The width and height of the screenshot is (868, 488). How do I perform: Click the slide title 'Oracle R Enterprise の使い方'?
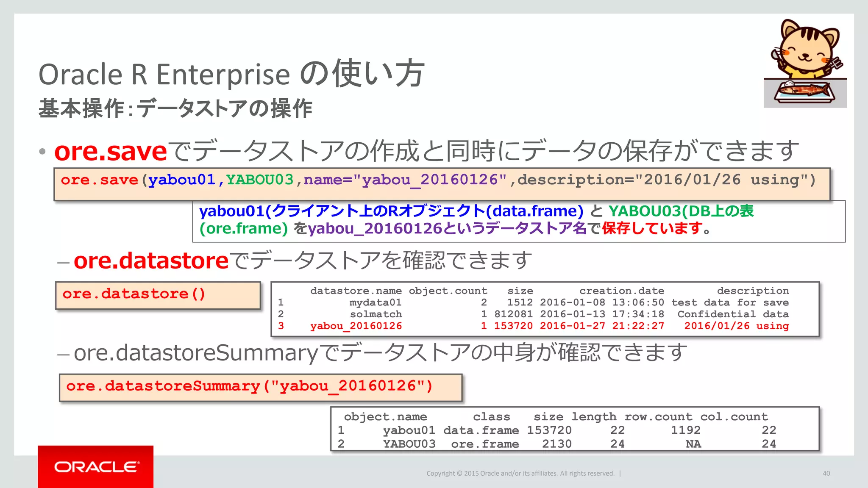point(231,74)
